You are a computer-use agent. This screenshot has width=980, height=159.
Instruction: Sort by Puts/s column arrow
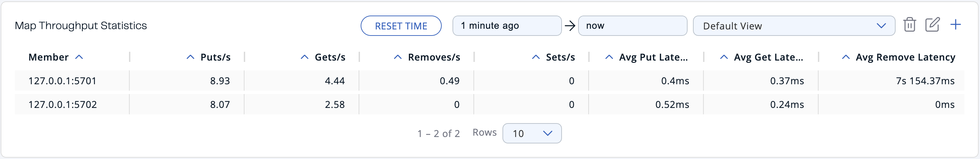tap(190, 57)
